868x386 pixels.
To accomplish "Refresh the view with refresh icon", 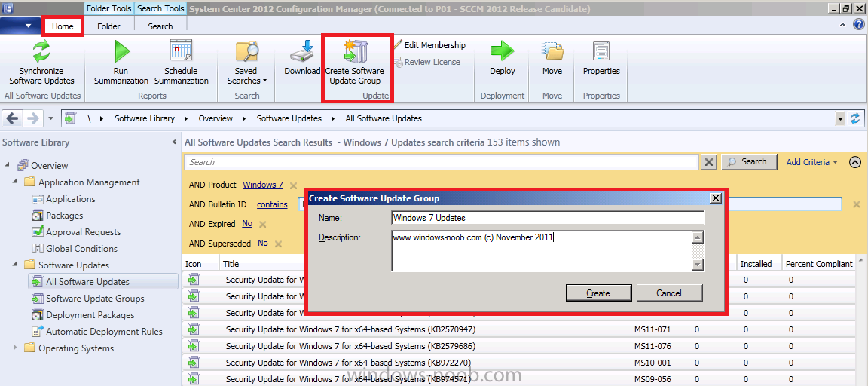I will [856, 118].
